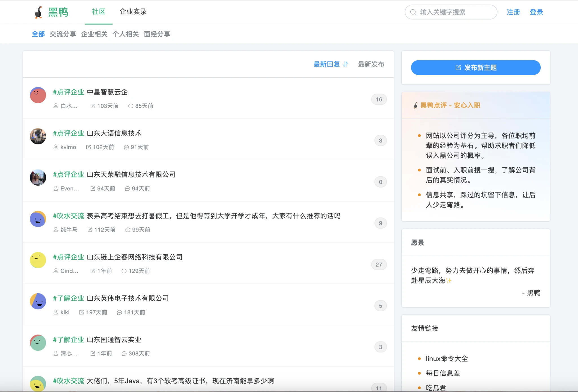This screenshot has width=578, height=392.
Task: Open the 注册 link
Action: pos(513,12)
